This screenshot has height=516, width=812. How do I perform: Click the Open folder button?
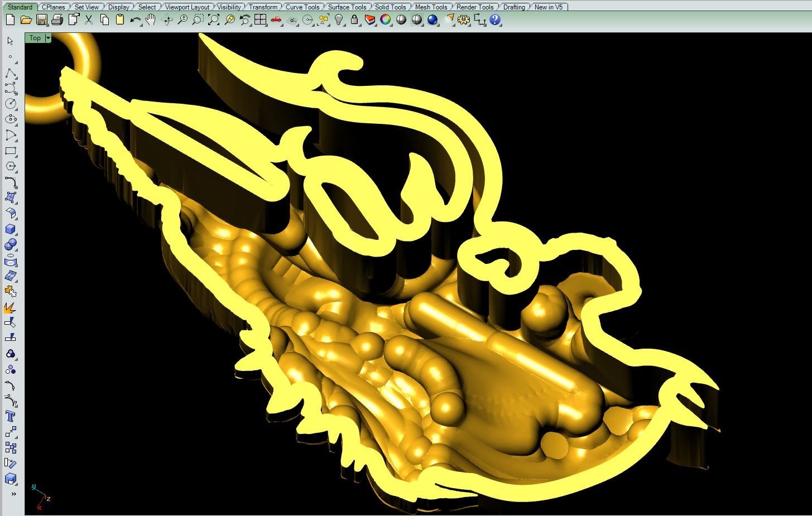[x=26, y=20]
